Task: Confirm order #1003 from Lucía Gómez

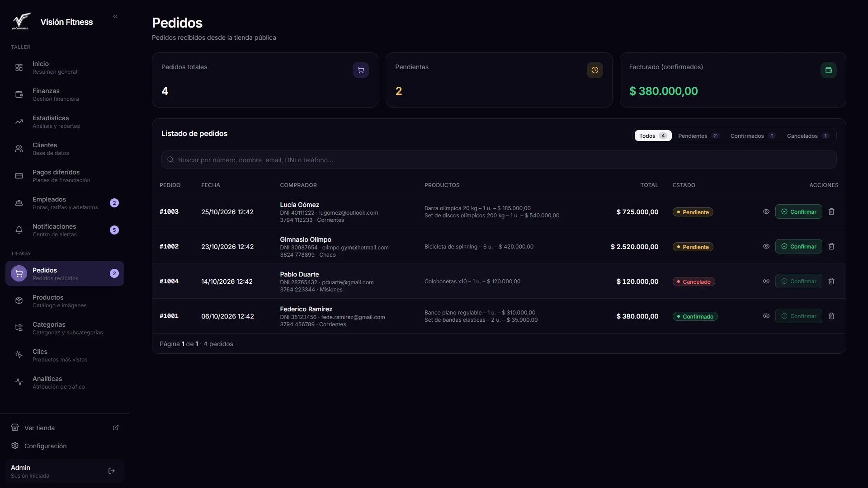Action: point(799,211)
